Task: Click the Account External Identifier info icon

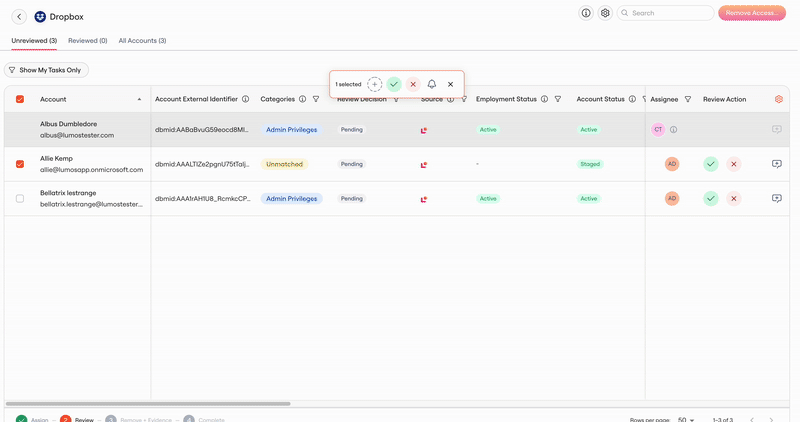Action: (245, 99)
